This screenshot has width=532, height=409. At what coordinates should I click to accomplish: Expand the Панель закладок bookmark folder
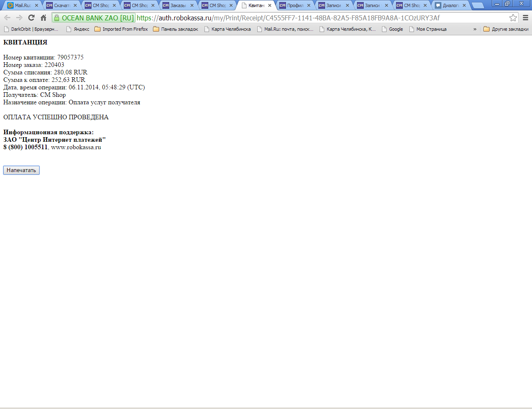175,29
